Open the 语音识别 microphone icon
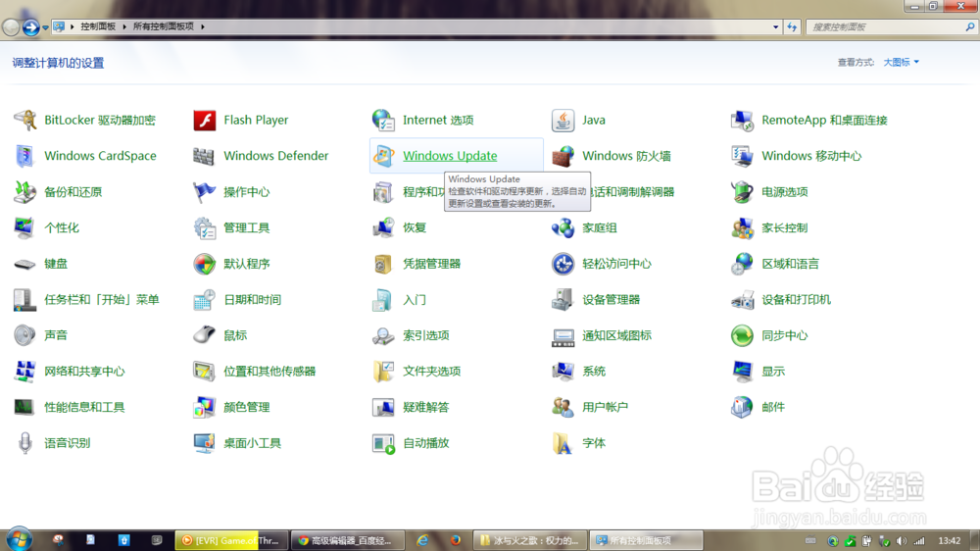 click(x=25, y=443)
